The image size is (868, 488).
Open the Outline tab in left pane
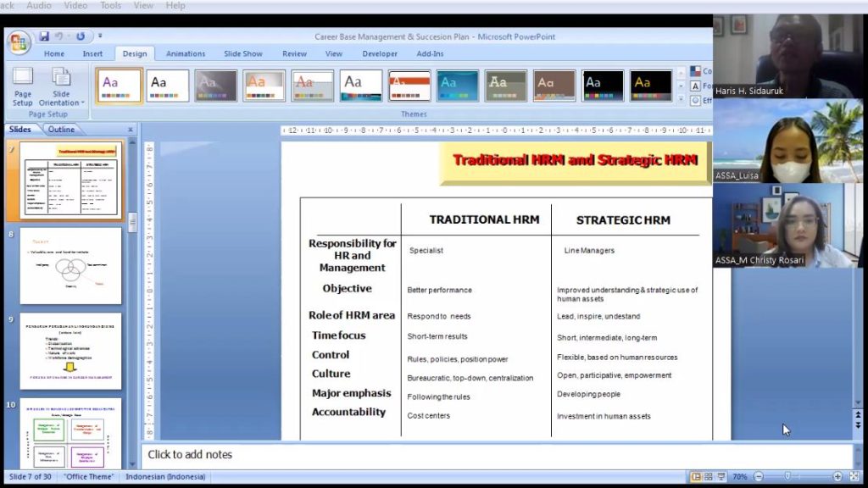61,130
